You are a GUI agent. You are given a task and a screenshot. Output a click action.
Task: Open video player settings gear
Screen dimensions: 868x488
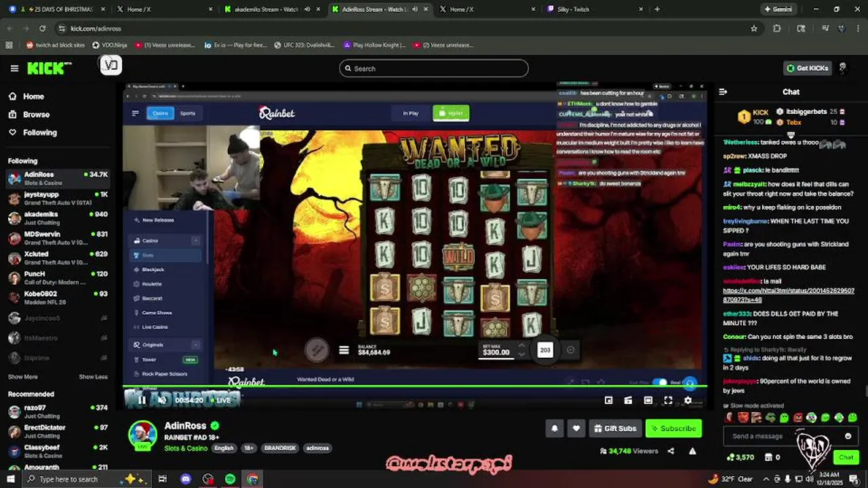click(x=688, y=401)
